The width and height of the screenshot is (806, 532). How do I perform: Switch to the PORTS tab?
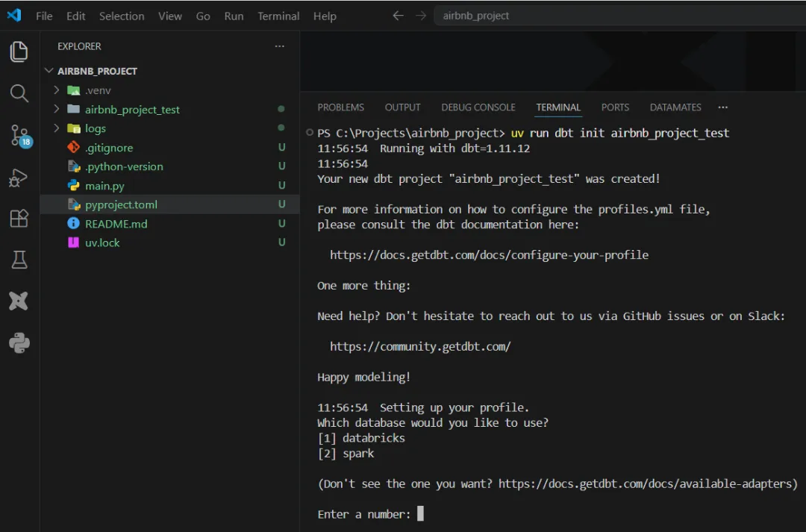coord(615,107)
